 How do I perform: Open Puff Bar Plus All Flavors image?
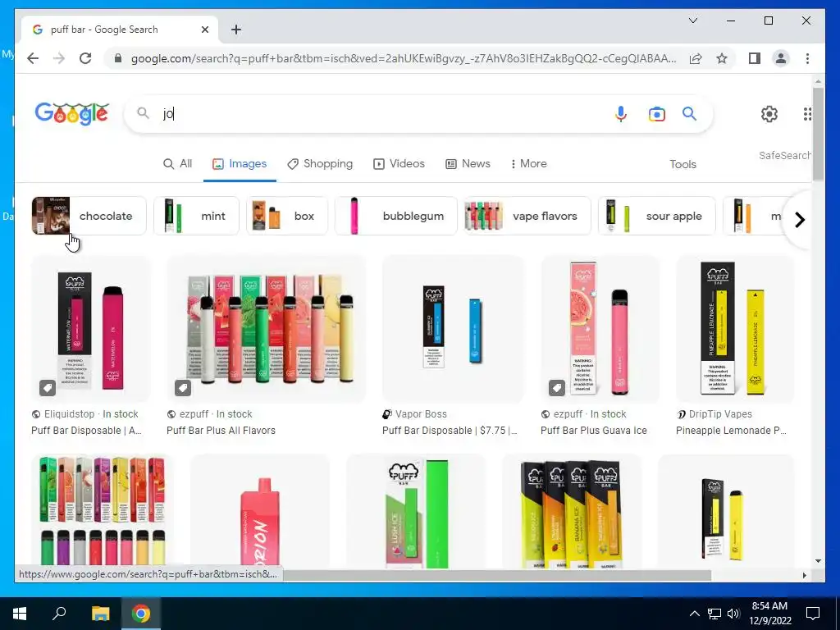267,328
